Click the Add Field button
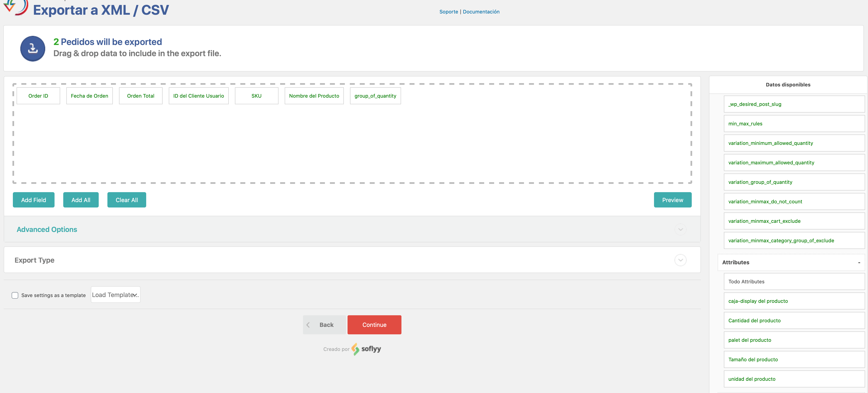The height and width of the screenshot is (393, 868). [34, 200]
